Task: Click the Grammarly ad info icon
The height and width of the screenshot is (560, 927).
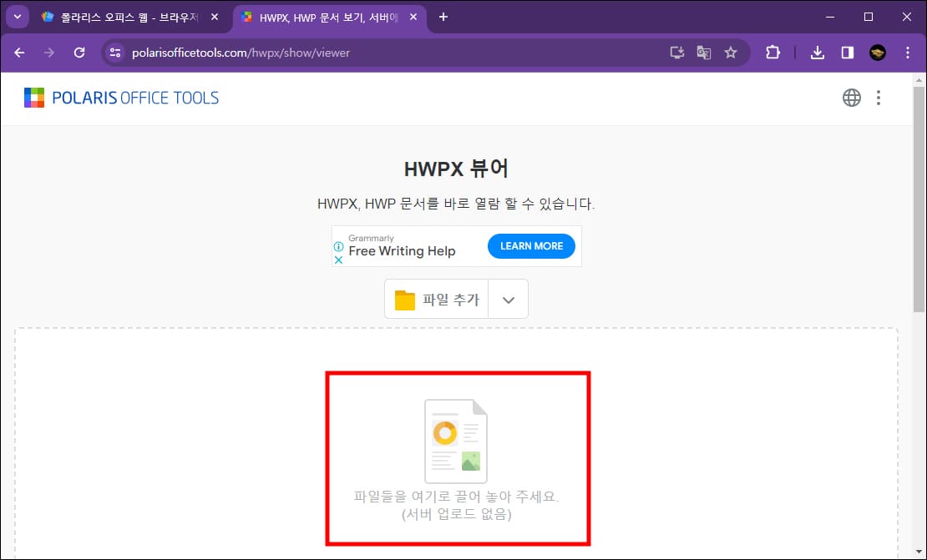Action: pos(337,248)
